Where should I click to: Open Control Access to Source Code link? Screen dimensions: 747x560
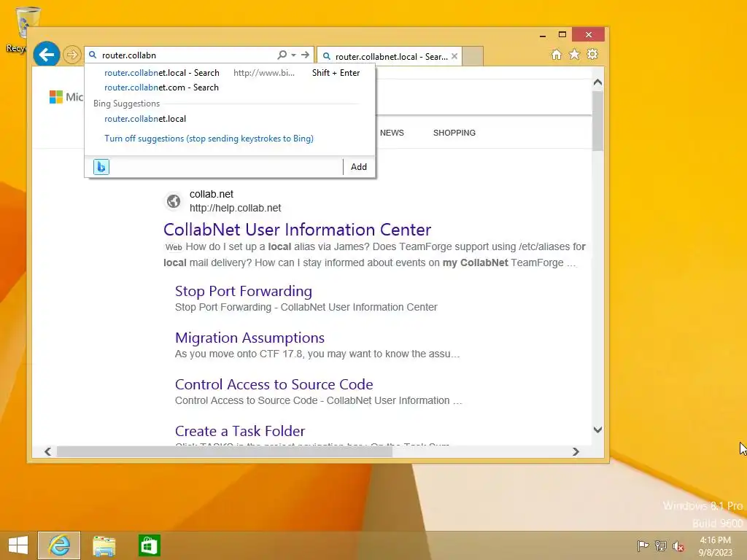point(274,384)
